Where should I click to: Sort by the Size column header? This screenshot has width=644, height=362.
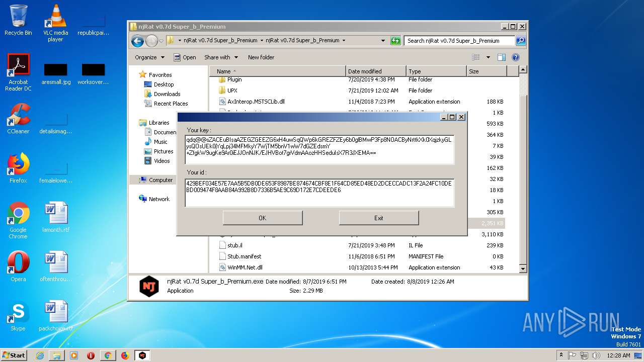[487, 71]
